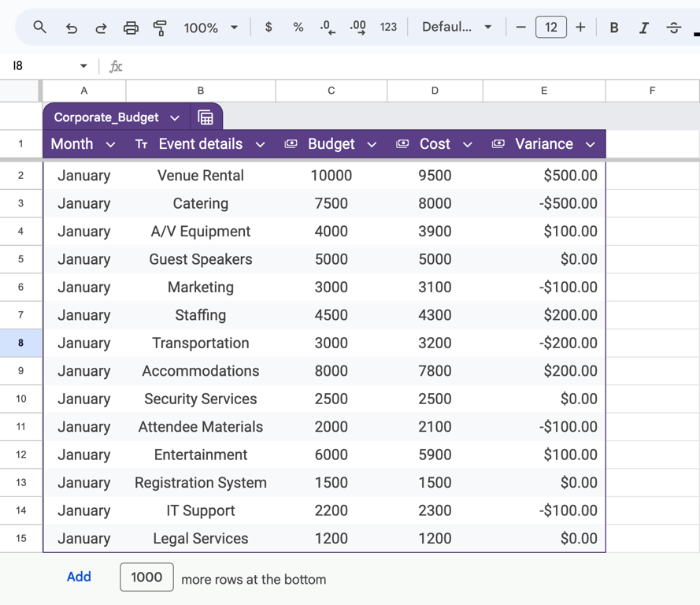Decrease decimal places icon
Screen dimensions: 700x605
[328, 28]
